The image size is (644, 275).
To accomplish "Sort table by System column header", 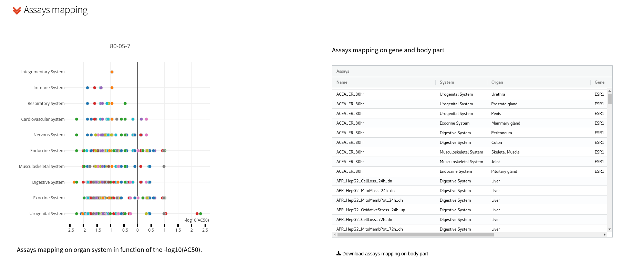I will (x=447, y=82).
